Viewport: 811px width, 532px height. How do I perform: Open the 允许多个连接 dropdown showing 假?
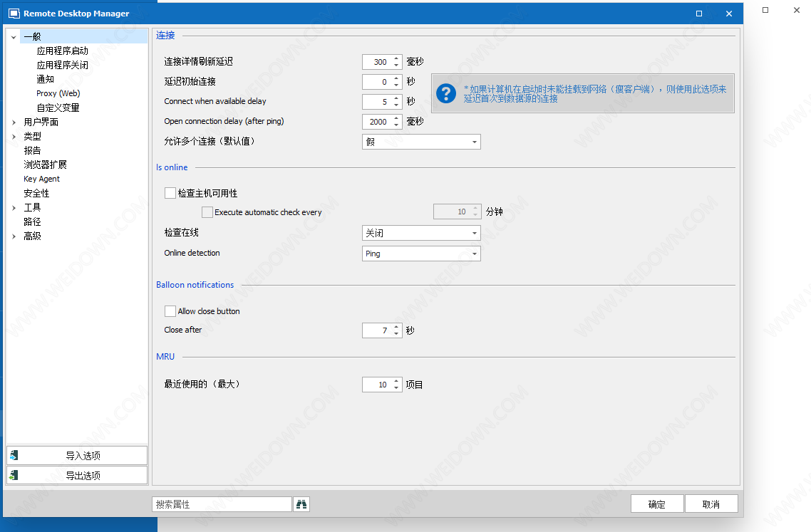coord(421,142)
